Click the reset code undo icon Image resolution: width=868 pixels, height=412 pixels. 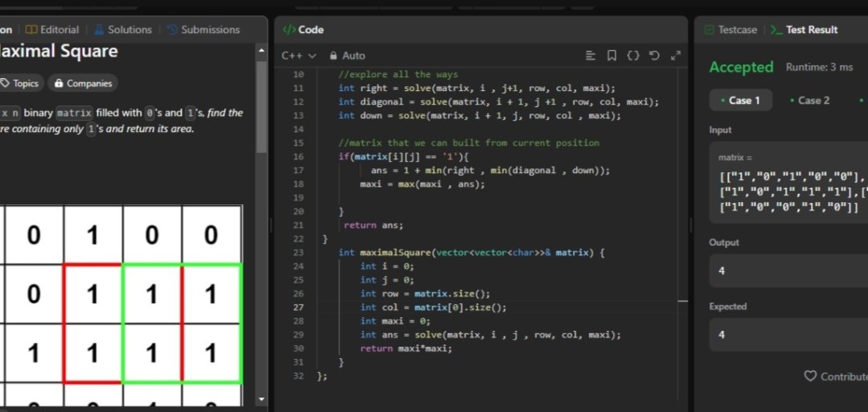pos(654,56)
